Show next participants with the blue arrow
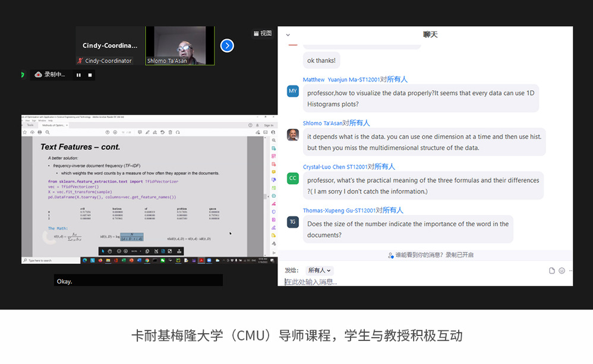 [226, 46]
